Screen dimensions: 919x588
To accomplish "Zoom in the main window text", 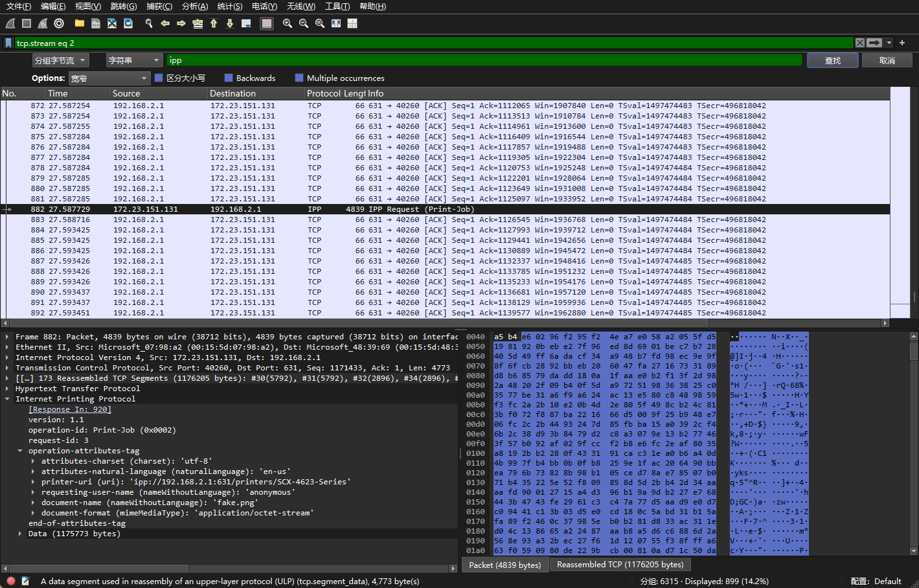I will (x=288, y=23).
